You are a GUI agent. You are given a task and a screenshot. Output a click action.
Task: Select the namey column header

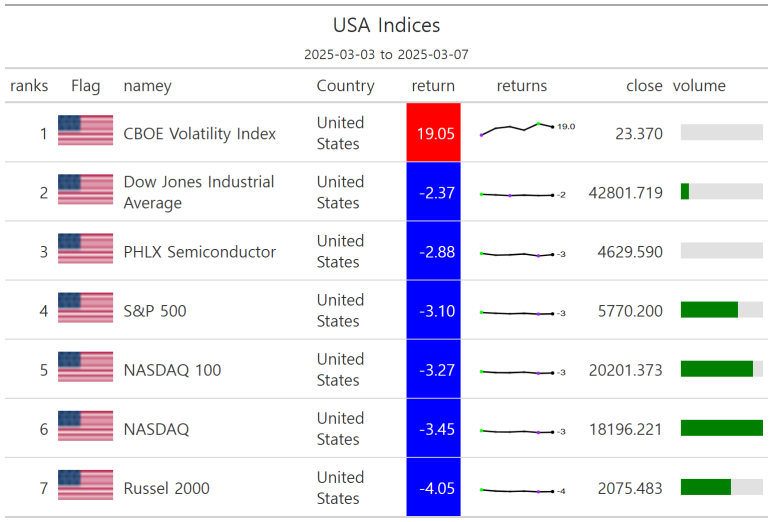(x=147, y=86)
